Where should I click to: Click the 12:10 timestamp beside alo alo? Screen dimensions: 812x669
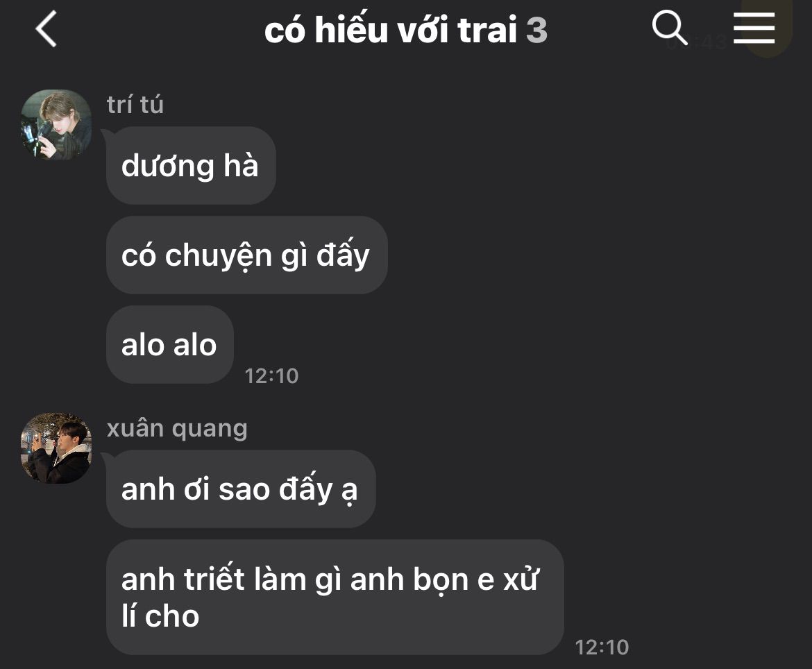point(271,376)
